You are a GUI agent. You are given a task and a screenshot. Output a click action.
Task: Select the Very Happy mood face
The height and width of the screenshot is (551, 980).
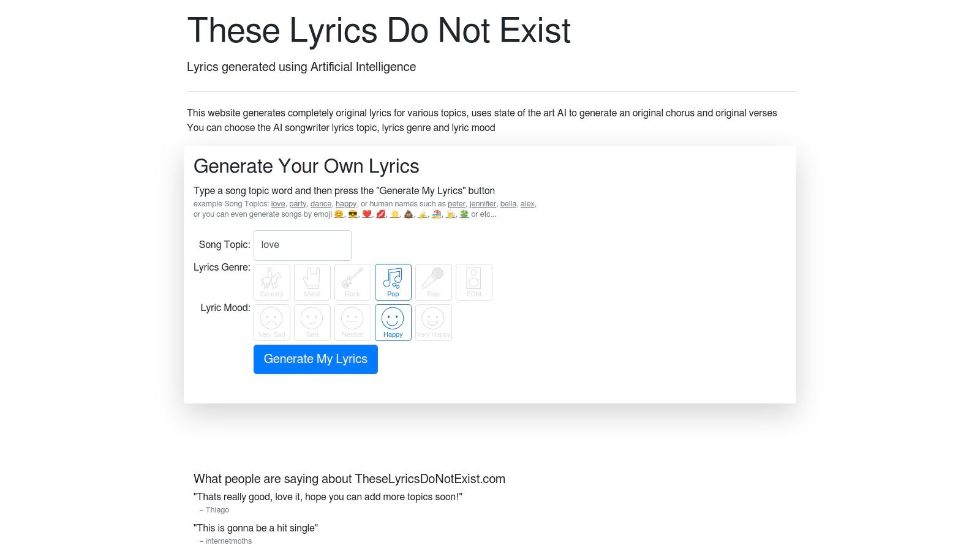(x=433, y=322)
